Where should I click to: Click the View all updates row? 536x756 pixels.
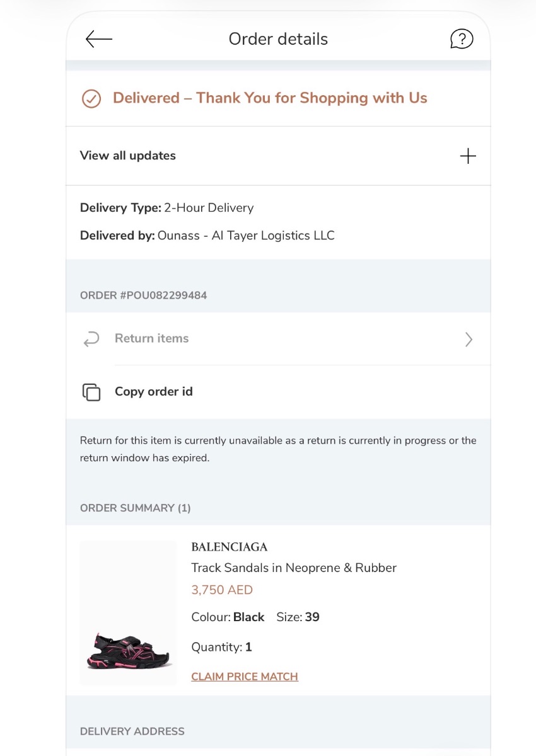coord(278,156)
